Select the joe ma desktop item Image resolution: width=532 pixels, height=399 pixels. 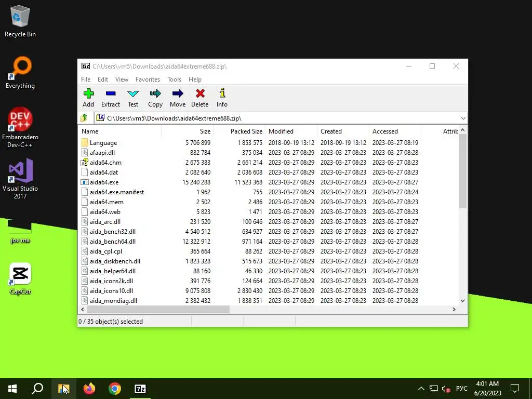tap(20, 231)
